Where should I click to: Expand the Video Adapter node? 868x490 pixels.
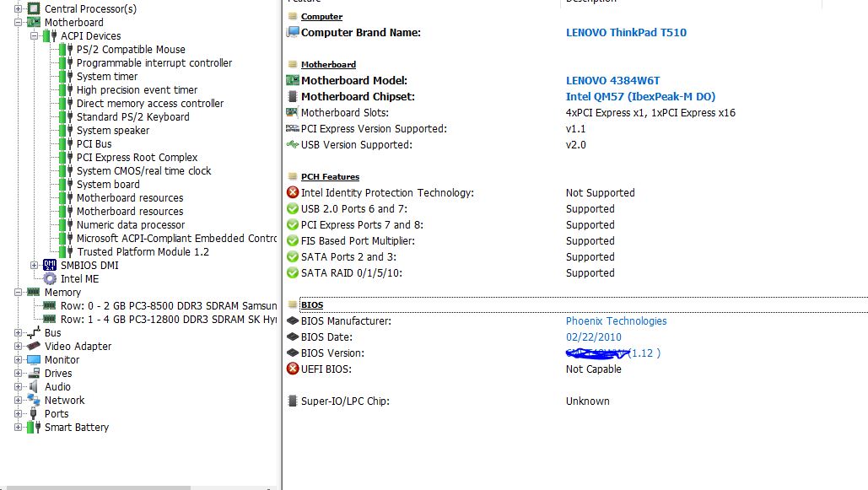[18, 346]
